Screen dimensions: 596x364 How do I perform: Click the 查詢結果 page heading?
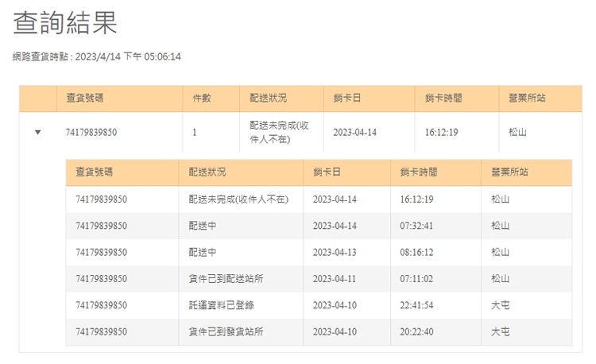pyautogui.click(x=65, y=23)
